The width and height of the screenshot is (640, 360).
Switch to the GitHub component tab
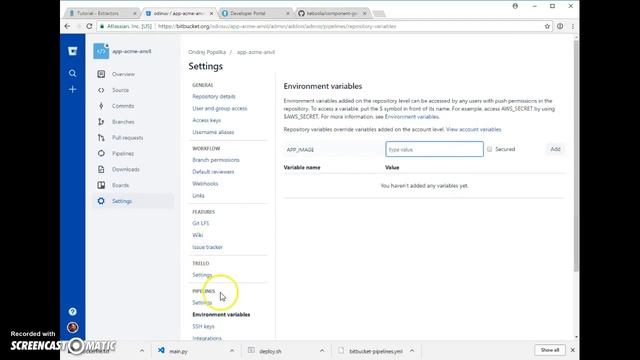click(x=333, y=13)
